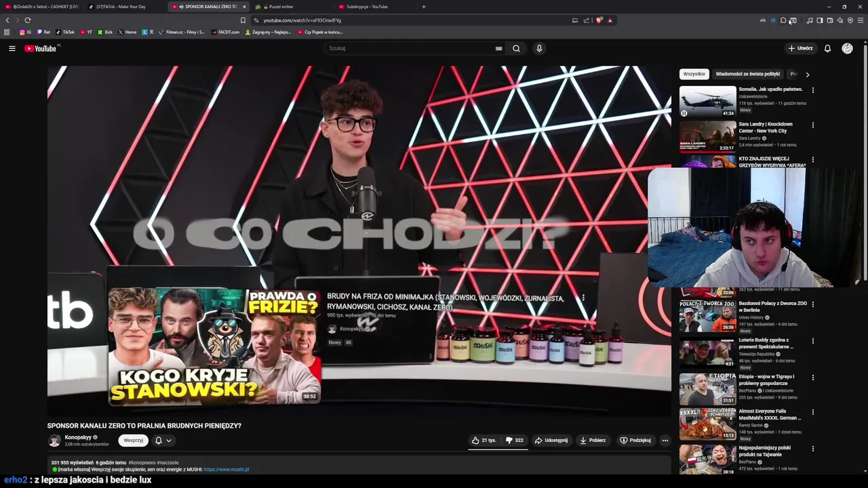Select the Wszystkie filter chip
The height and width of the screenshot is (488, 868).
click(694, 74)
